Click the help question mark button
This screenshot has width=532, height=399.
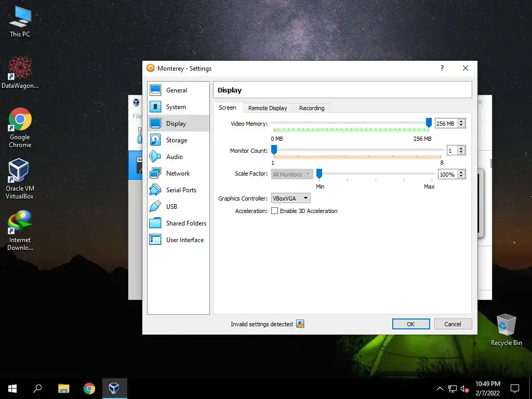click(442, 68)
